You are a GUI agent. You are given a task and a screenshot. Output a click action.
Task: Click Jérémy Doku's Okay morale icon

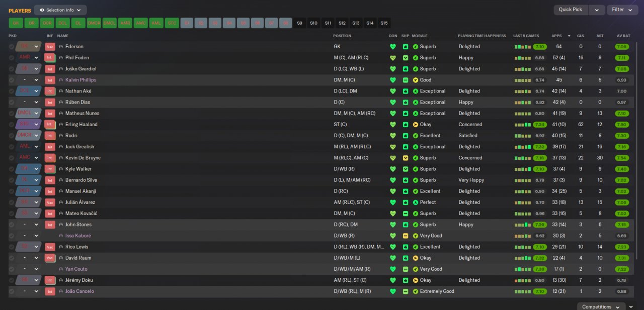coord(416,280)
